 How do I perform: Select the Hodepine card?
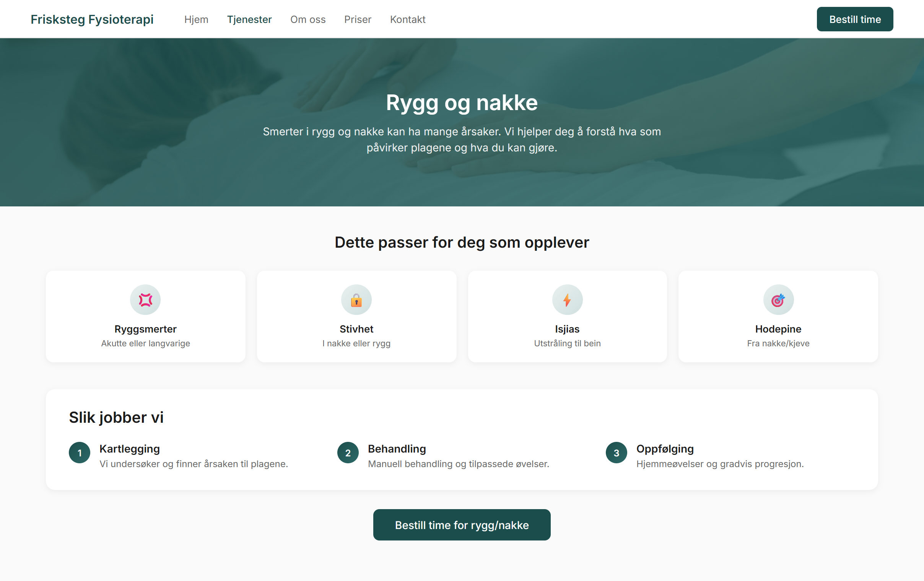coord(778,316)
